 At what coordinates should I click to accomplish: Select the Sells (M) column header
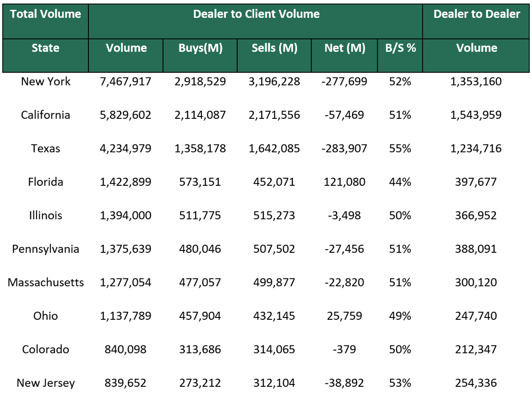pos(274,48)
